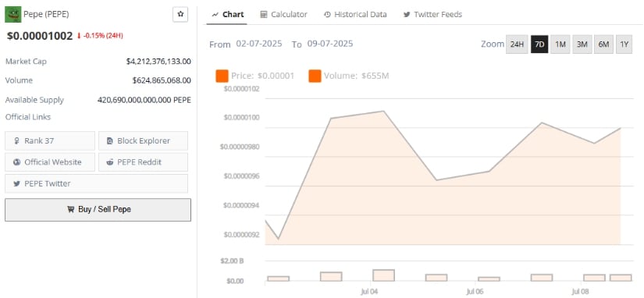Switch to the Calculator tab
This screenshot has height=298, width=644.
coord(284,14)
